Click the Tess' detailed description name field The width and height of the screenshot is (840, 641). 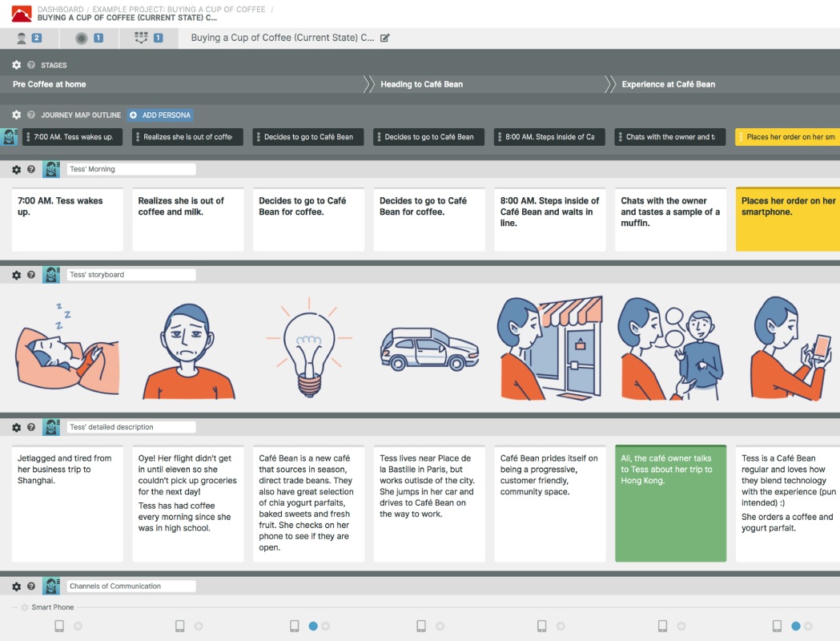[x=131, y=427]
